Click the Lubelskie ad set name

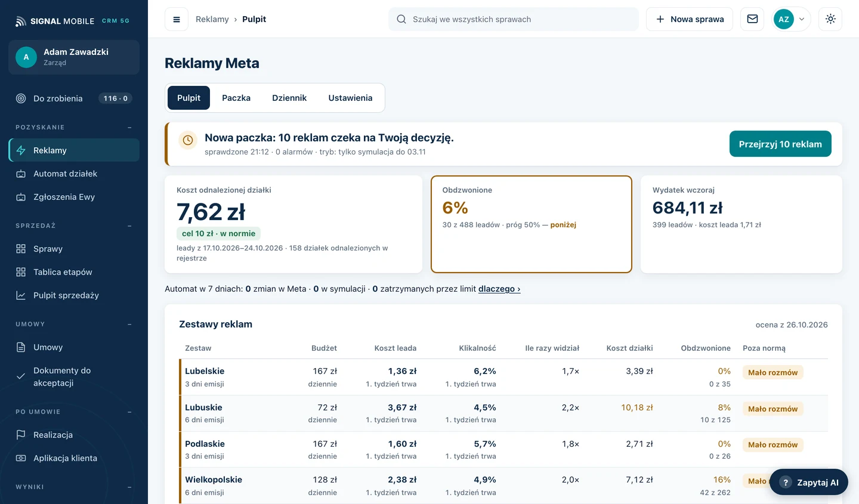click(205, 371)
